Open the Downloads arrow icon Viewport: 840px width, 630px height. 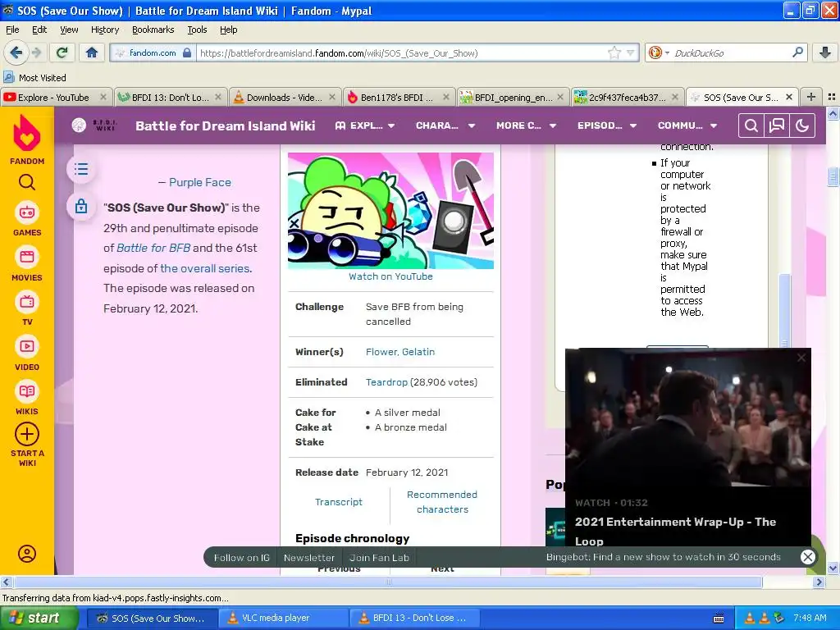pyautogui.click(x=825, y=52)
